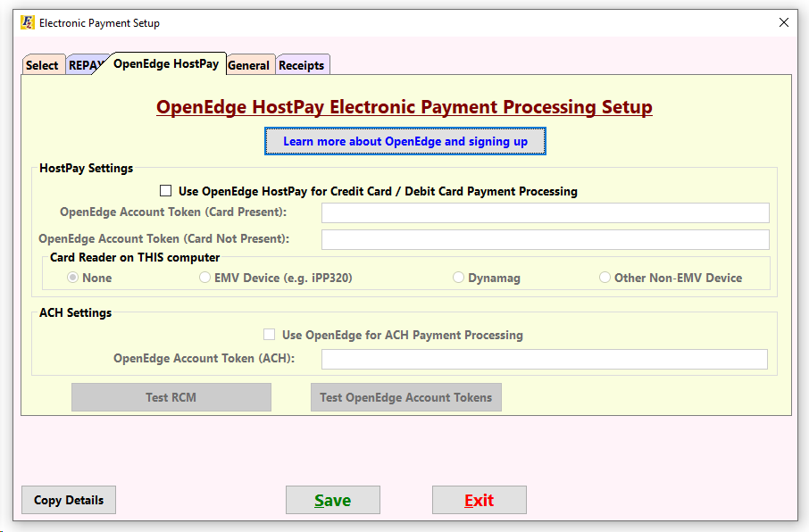This screenshot has width=809, height=532.
Task: Open the REPAY tab
Action: [x=85, y=65]
